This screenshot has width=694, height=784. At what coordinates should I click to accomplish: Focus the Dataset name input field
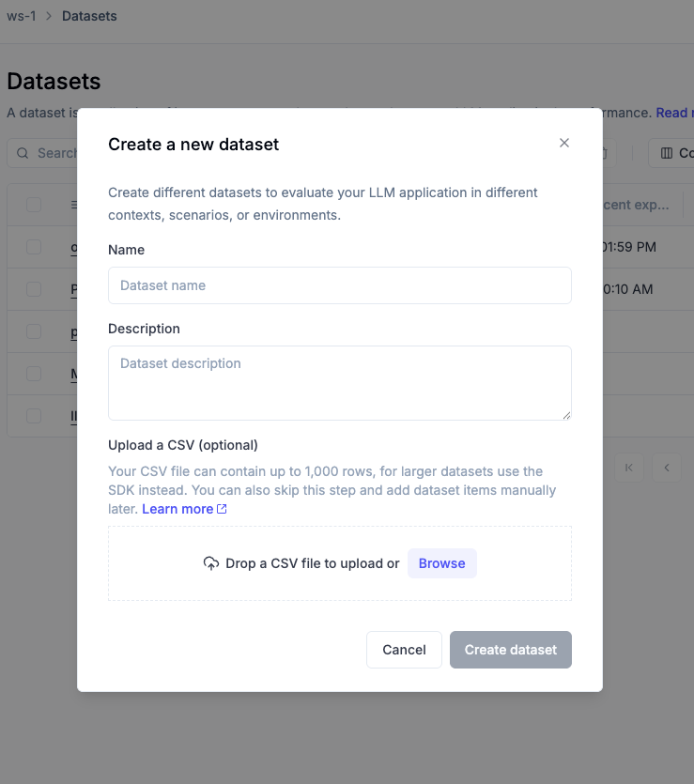point(339,285)
